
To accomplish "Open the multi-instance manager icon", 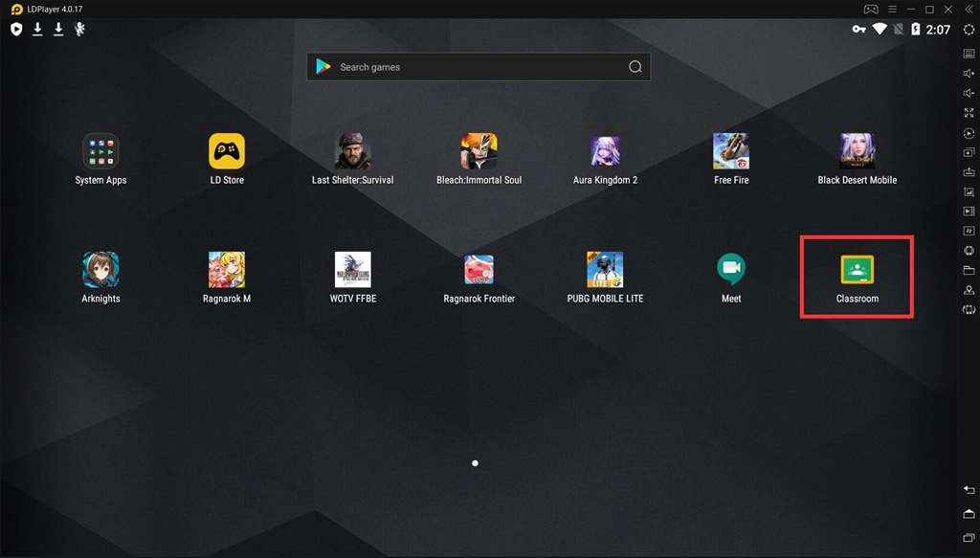I will (969, 152).
